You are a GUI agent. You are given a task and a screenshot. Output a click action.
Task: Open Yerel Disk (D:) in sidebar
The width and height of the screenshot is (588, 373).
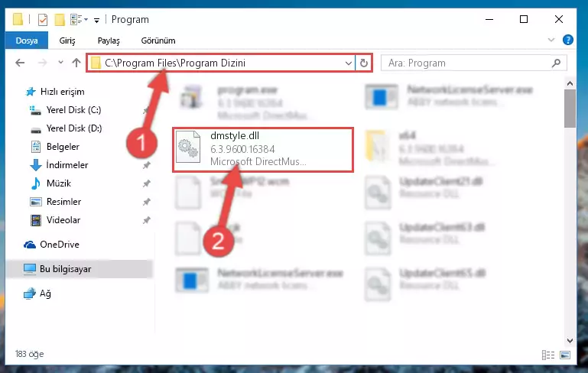pyautogui.click(x=74, y=128)
